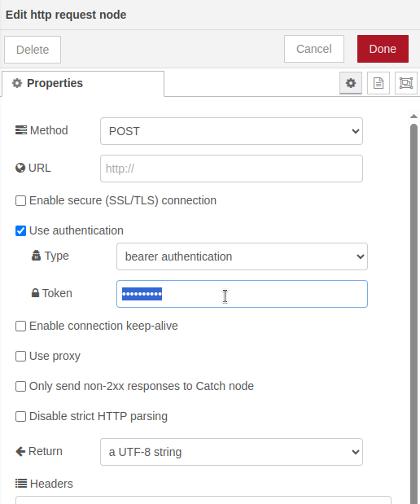
Task: Open the bearer authentication Type dropdown
Action: click(242, 256)
